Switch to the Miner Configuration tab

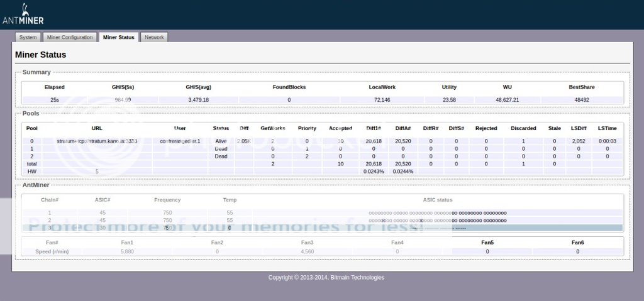pos(70,37)
